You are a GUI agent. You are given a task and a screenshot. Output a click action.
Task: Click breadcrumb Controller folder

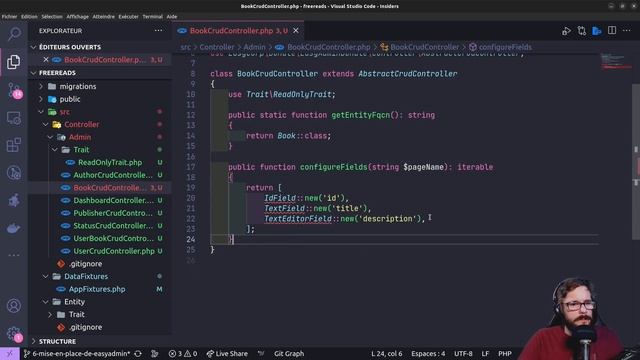tap(217, 47)
